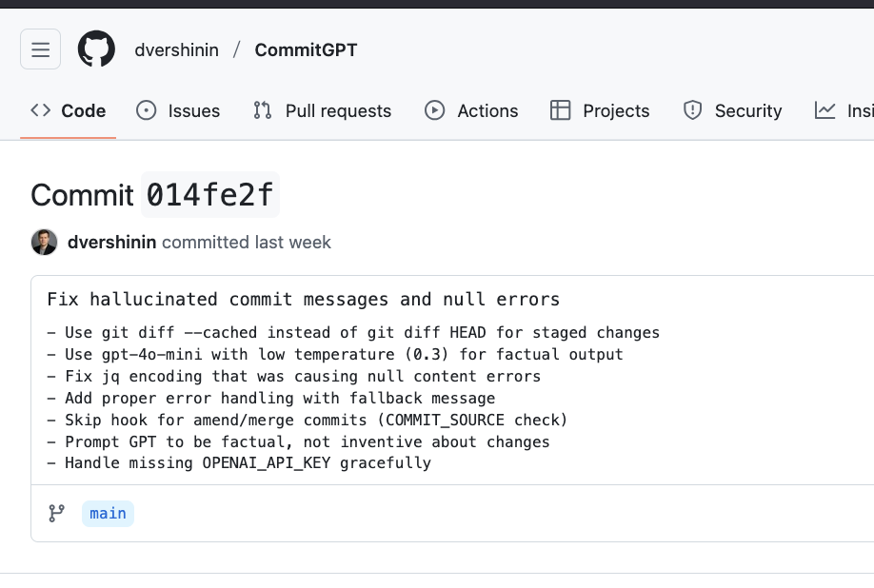This screenshot has height=588, width=874.
Task: Click the commit hash 014fe2f
Action: 210,195
